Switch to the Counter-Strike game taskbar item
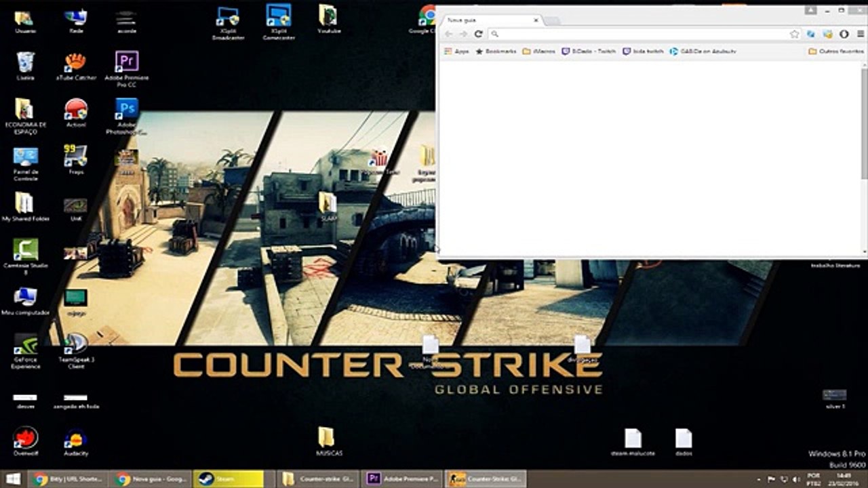Screen dimensions: 868x488 [x=486, y=479]
